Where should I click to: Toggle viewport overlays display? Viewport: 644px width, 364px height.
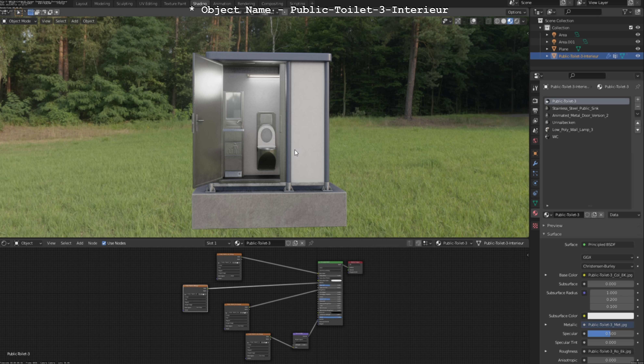473,21
